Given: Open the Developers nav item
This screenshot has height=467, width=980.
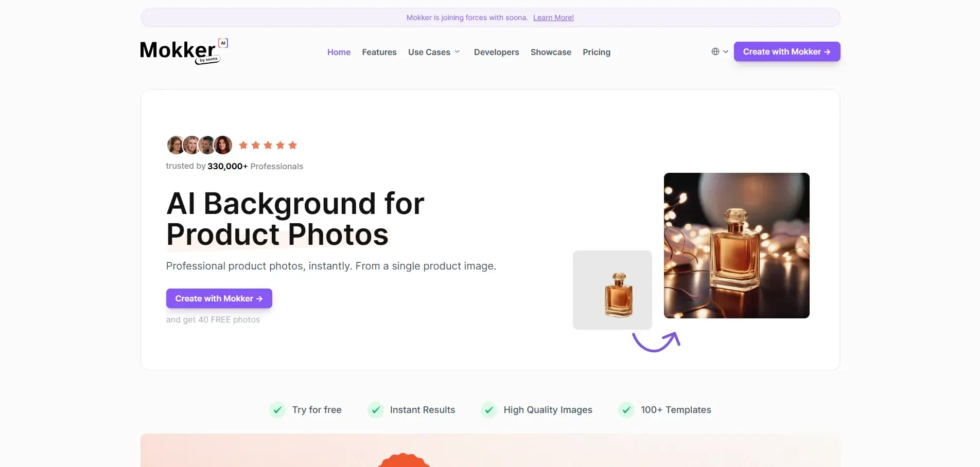Looking at the screenshot, I should 496,52.
